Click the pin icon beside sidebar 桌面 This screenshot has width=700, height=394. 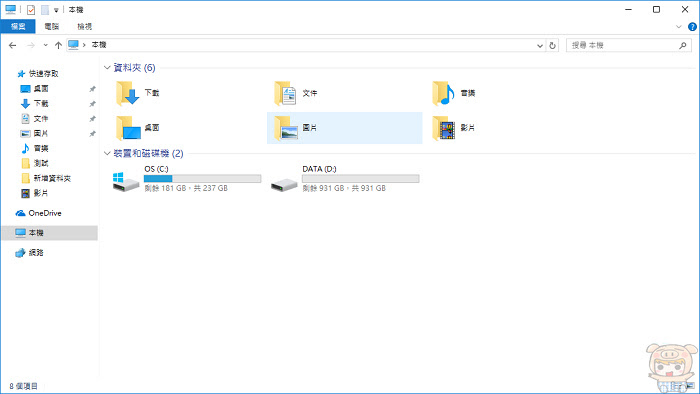coord(92,89)
